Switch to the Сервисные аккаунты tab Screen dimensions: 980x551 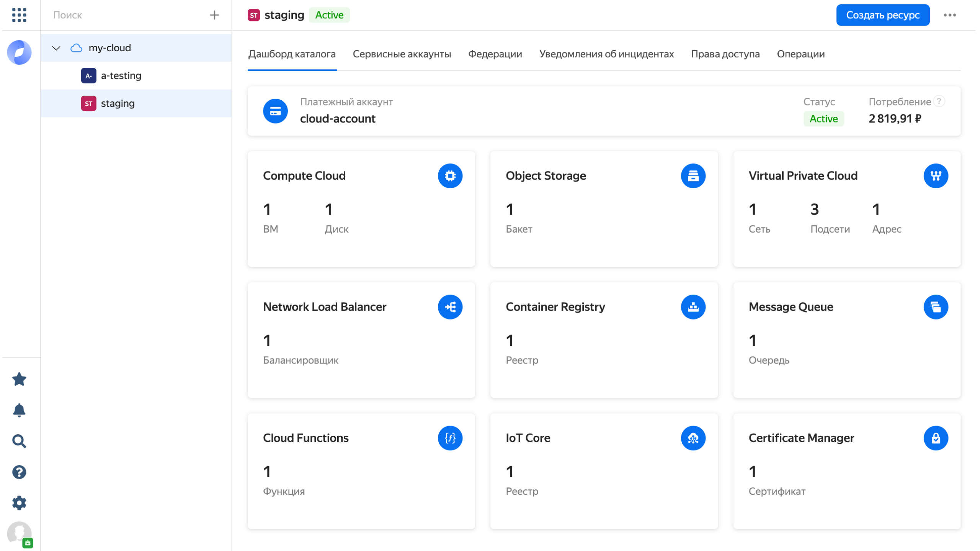(402, 54)
